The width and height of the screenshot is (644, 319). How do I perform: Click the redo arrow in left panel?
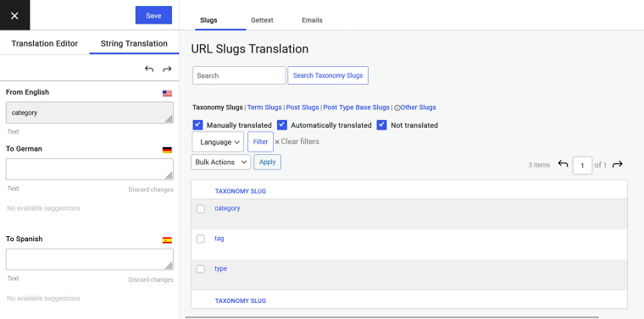coord(167,69)
